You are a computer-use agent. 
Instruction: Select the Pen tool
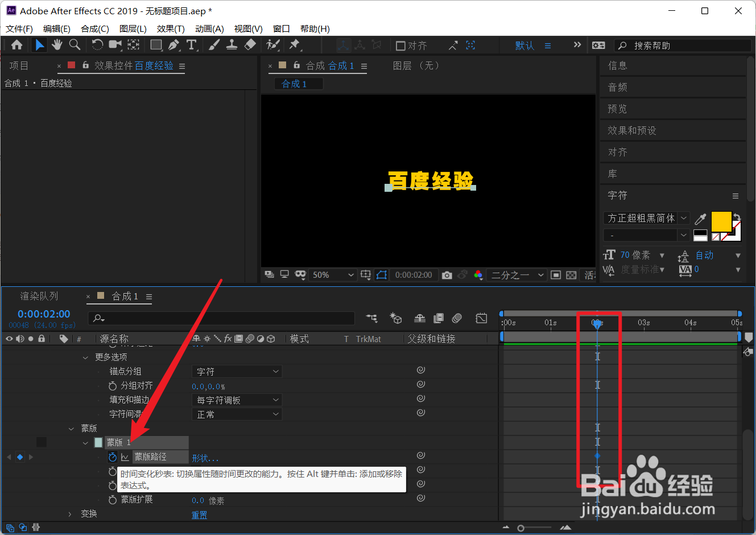click(x=173, y=45)
